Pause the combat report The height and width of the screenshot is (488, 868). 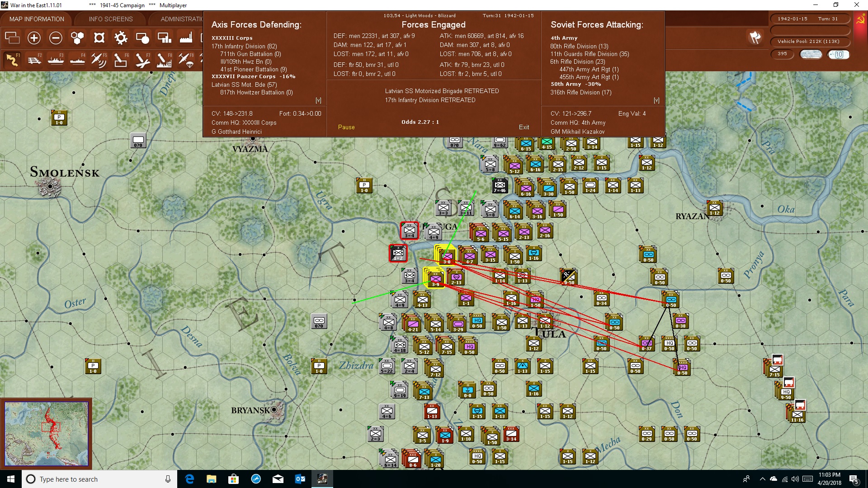(x=346, y=127)
